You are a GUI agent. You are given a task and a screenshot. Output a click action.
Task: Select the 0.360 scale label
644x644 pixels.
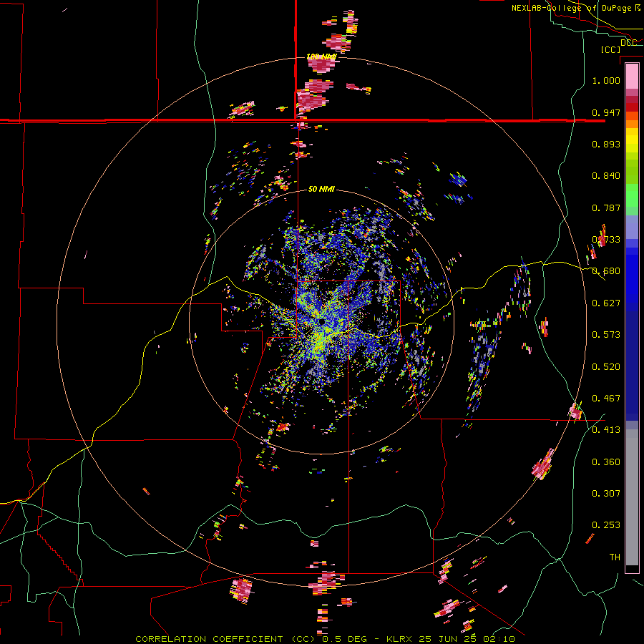click(x=606, y=462)
